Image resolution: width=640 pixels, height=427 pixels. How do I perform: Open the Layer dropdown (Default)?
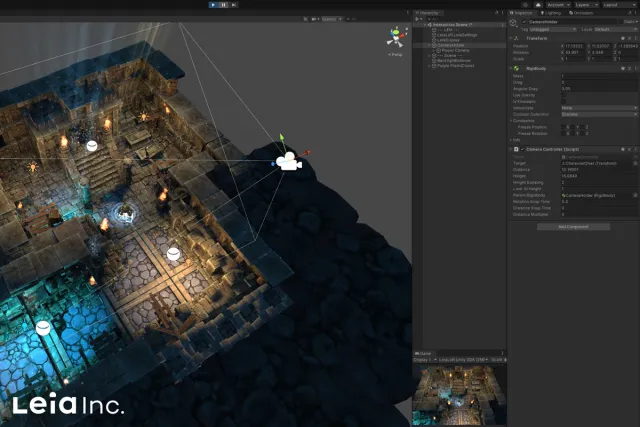tap(616, 29)
